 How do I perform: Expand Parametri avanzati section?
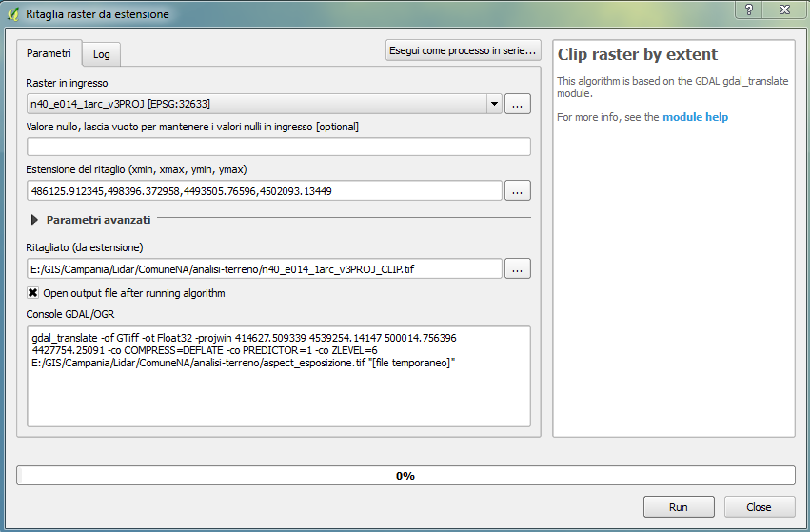tap(34, 220)
